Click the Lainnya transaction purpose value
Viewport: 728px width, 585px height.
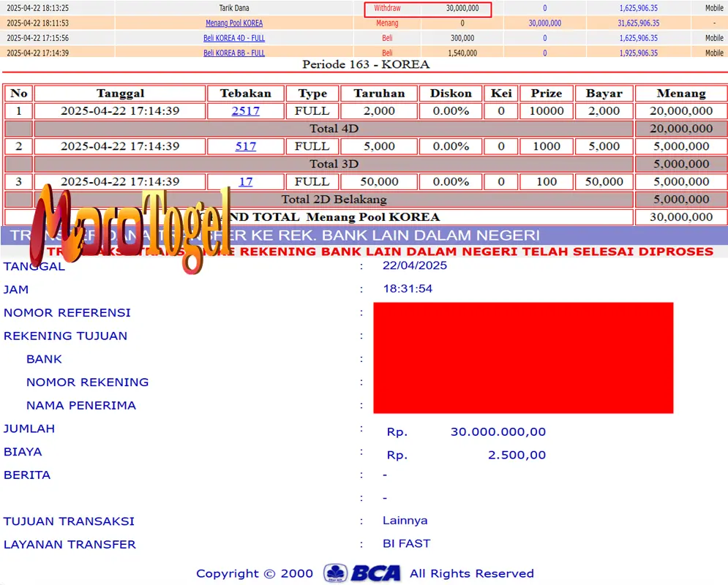(405, 521)
